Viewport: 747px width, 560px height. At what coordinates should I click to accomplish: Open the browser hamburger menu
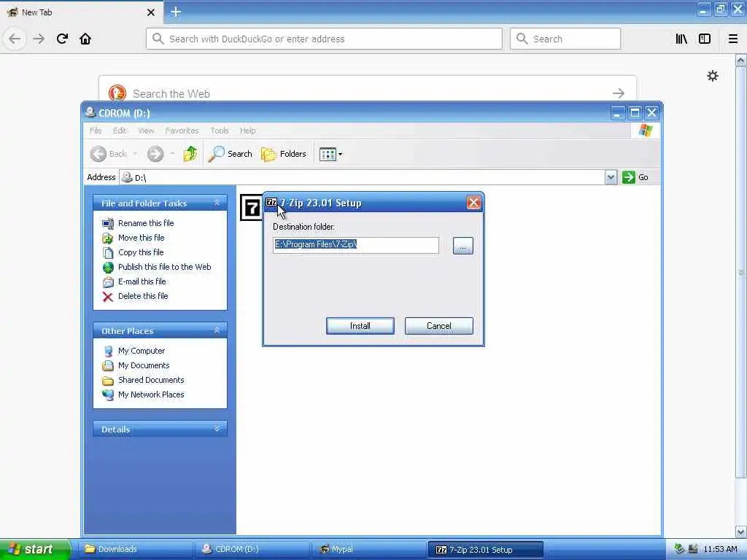coord(733,39)
